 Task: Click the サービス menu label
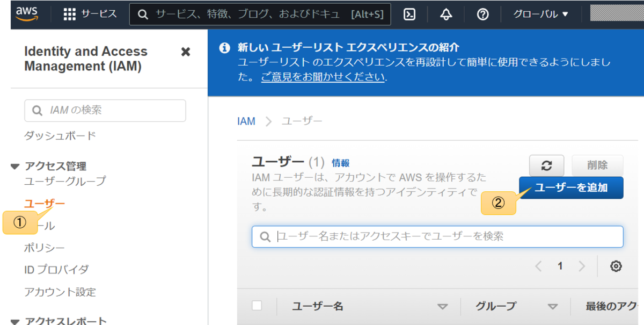(99, 14)
